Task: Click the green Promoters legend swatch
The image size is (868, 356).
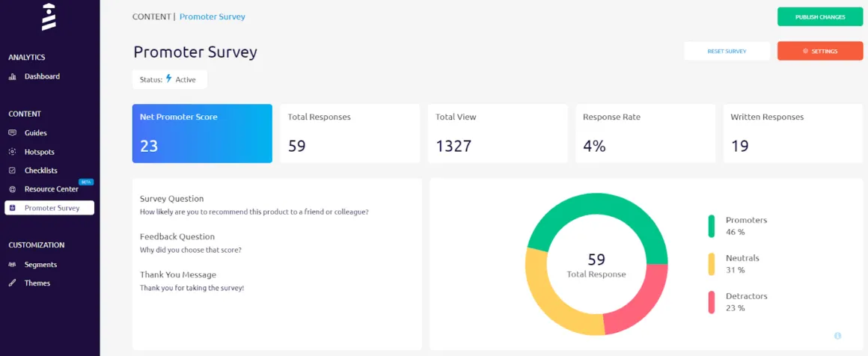Action: (x=712, y=226)
